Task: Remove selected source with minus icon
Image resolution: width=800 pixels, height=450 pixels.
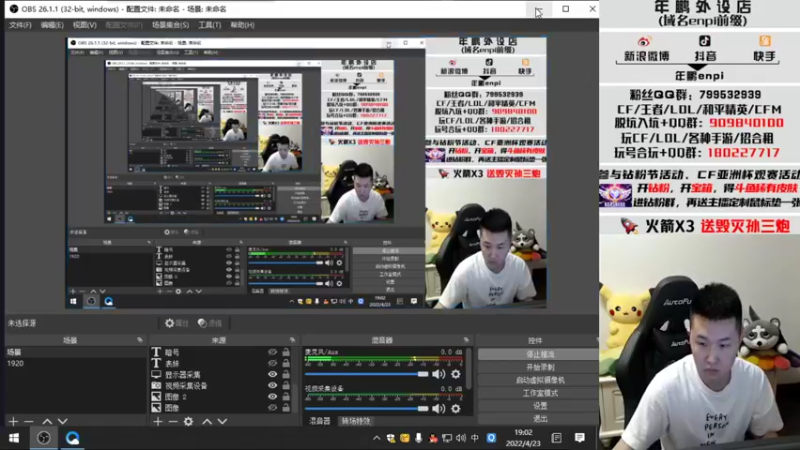Action: click(173, 421)
